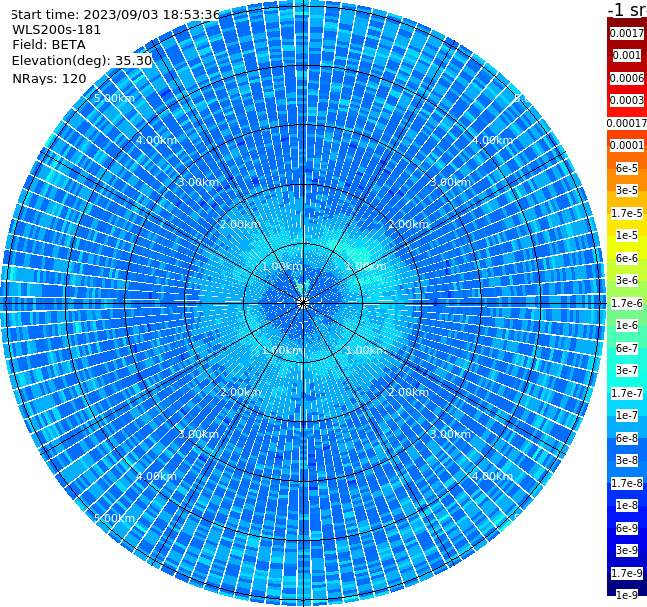The image size is (647, 607).
Task: Select the 1e-7 colorbar value
Action: pyautogui.click(x=627, y=415)
